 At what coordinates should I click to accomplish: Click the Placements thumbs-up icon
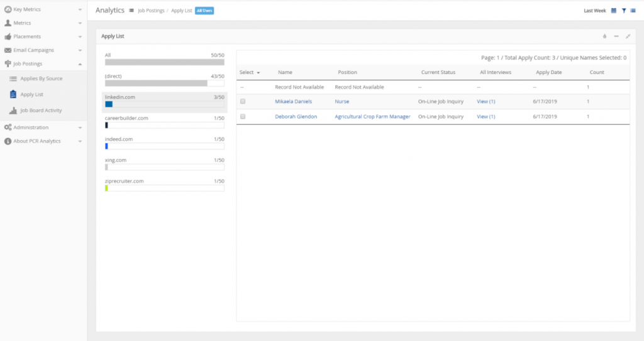click(x=8, y=36)
